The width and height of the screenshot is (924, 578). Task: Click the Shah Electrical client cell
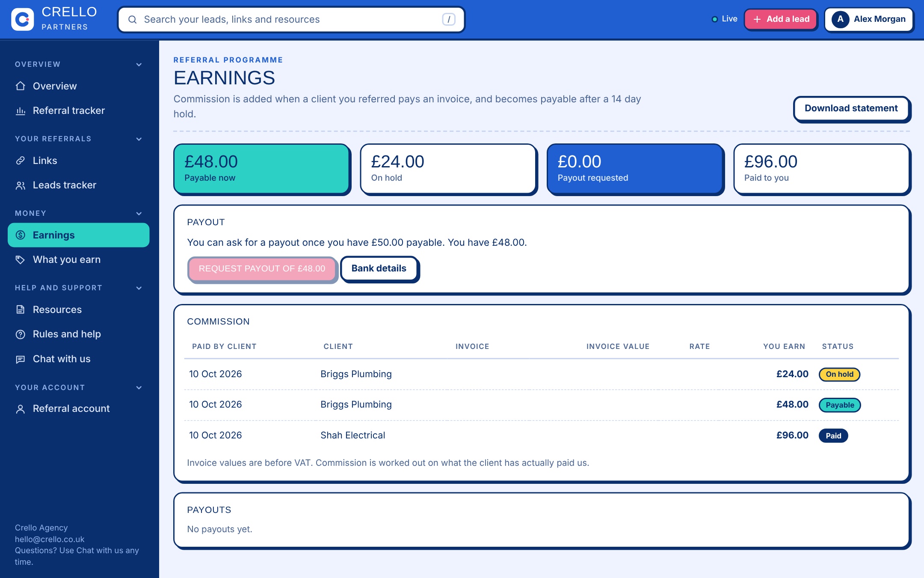coord(353,435)
